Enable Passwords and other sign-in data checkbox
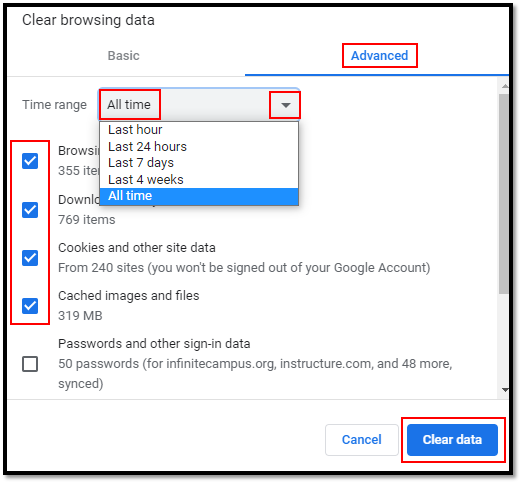This screenshot has width=522, height=484. coord(30,364)
